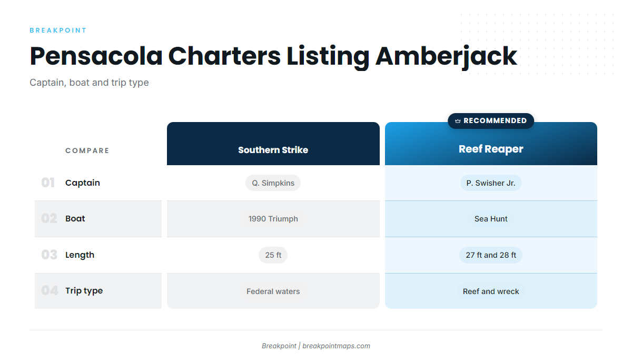Click the Captain row label
The height and width of the screenshot is (364, 632).
[x=83, y=183]
